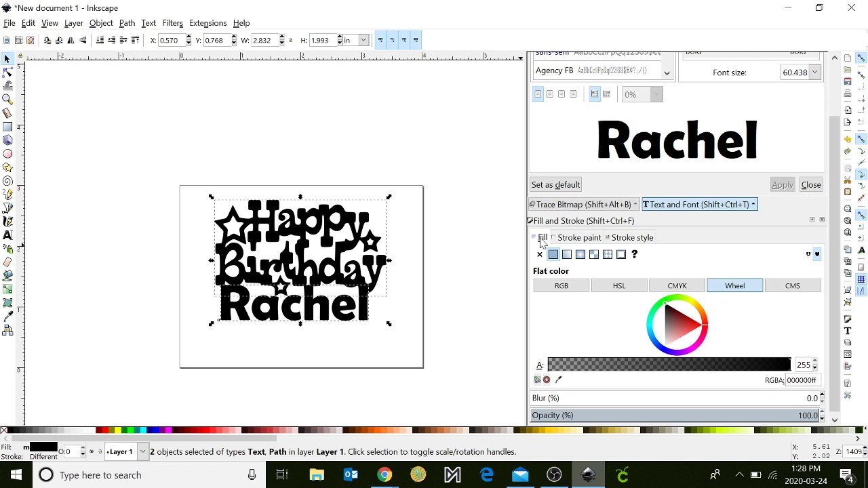Screen dimensions: 868x488
Task: Click the Set as default button
Action: 555,185
